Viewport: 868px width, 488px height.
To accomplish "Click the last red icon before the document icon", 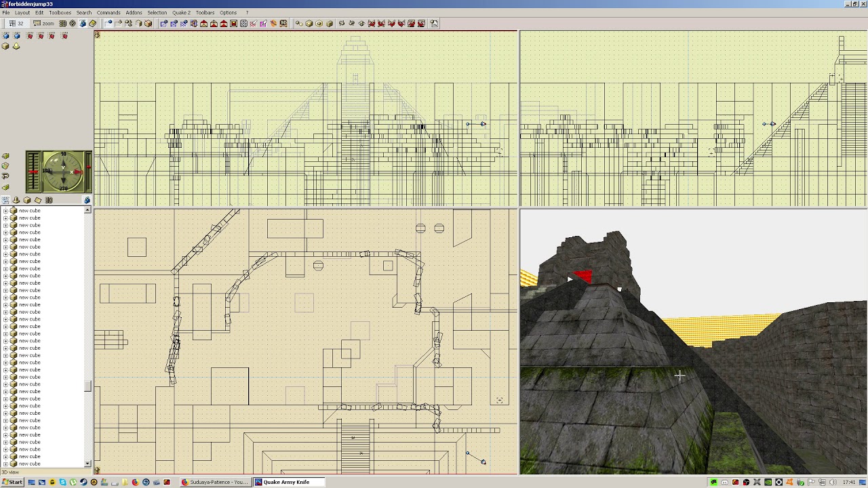I will [421, 23].
